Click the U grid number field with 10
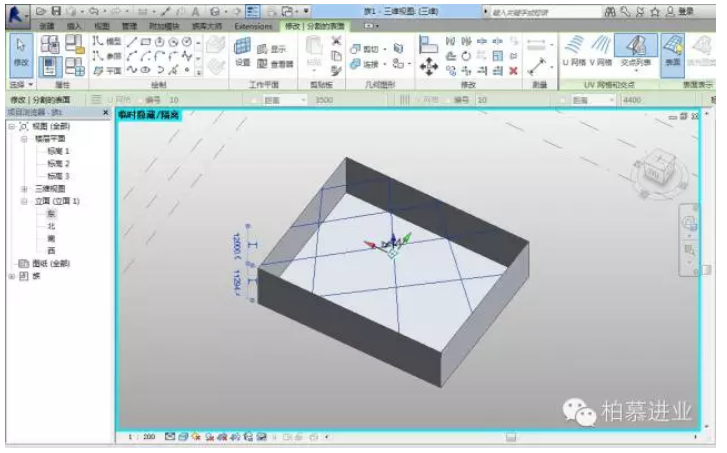Screen dimensions: 727x453 click(x=174, y=100)
